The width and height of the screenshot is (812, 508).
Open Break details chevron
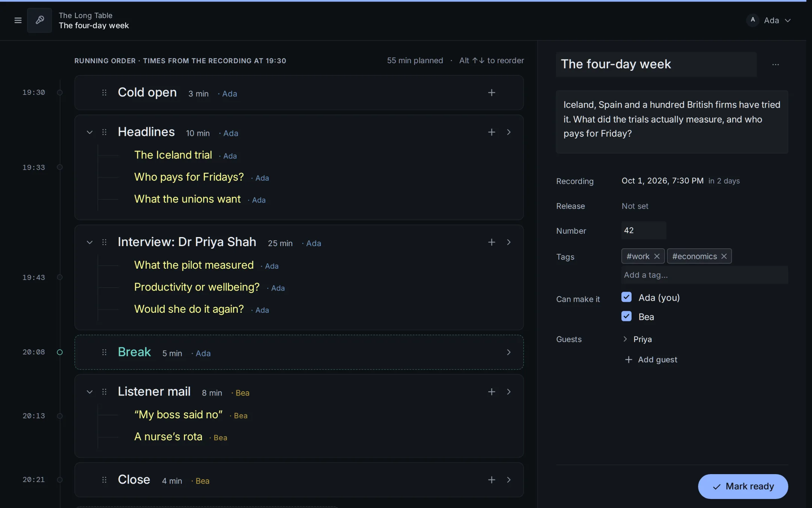(x=509, y=352)
